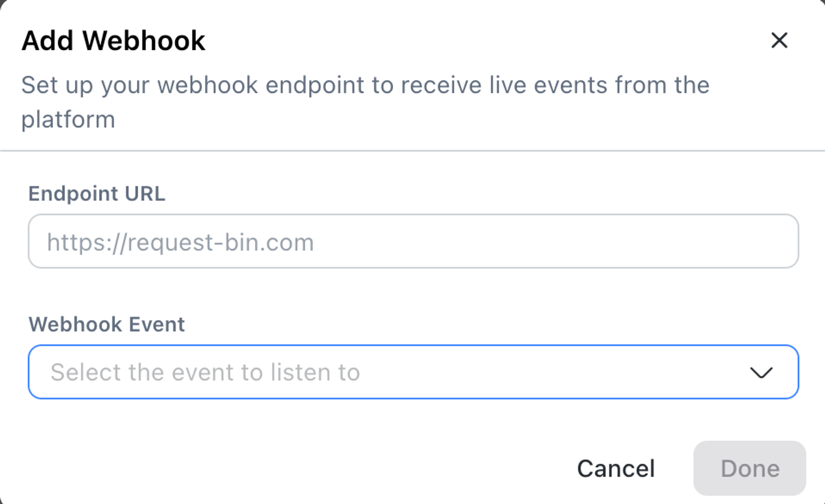Click the disabled Done button
The height and width of the screenshot is (504, 825).
tap(750, 468)
